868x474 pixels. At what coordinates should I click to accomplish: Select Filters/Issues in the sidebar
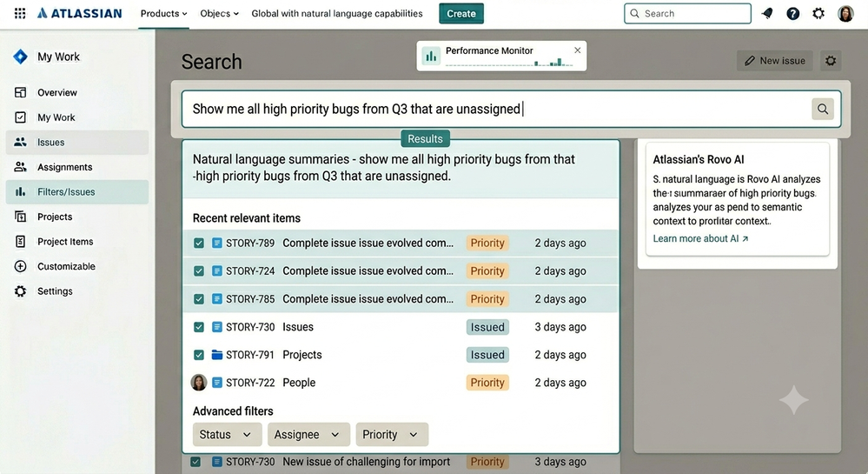(77, 192)
